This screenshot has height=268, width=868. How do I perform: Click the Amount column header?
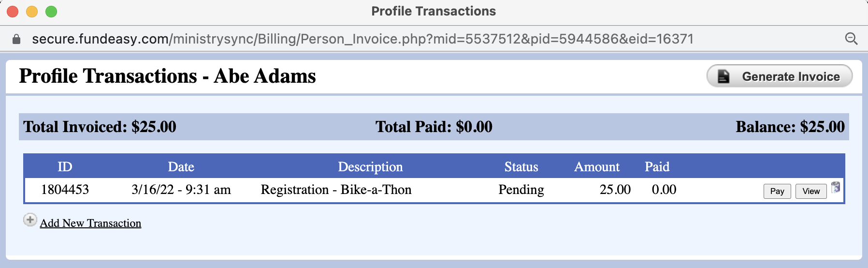[x=596, y=167]
